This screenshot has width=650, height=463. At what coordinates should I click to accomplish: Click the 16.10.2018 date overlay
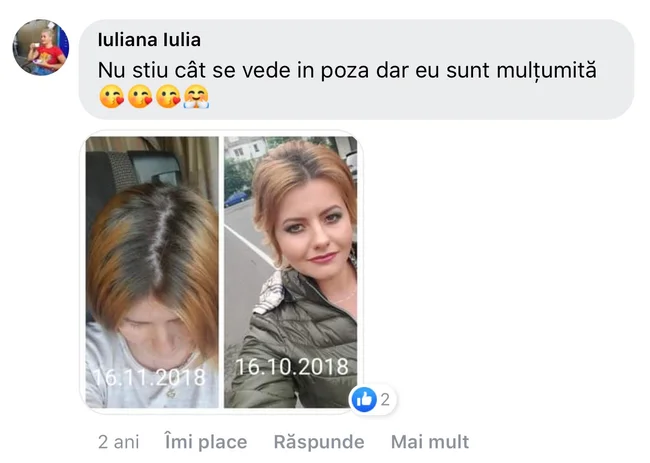[292, 367]
